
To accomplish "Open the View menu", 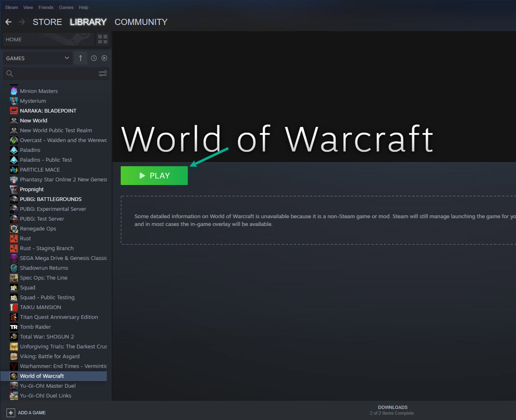I will coord(28,7).
